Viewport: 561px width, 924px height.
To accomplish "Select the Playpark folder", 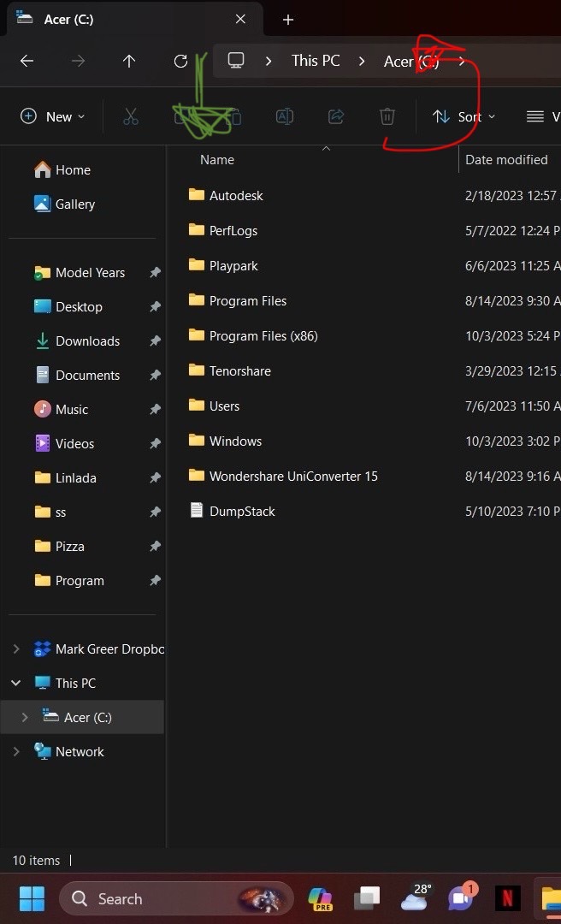I will (x=223, y=266).
